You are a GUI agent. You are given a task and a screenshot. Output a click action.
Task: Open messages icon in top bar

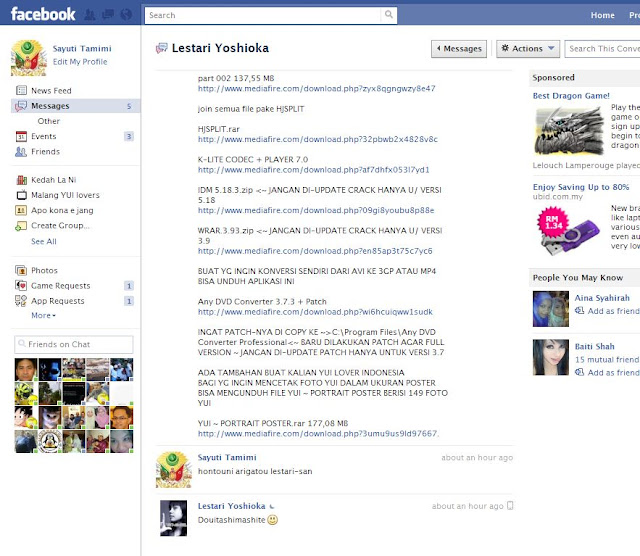[x=108, y=15]
